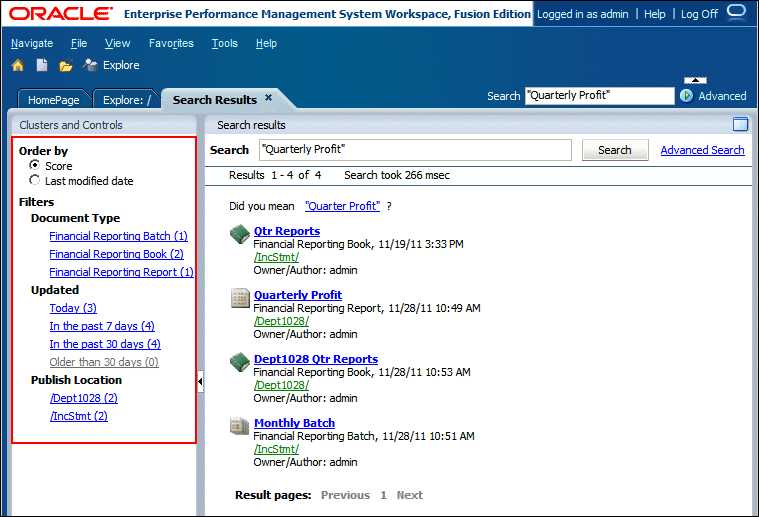Viewport: 759px width, 517px height.
Task: Open the Home page icon in toolbar
Action: click(18, 65)
